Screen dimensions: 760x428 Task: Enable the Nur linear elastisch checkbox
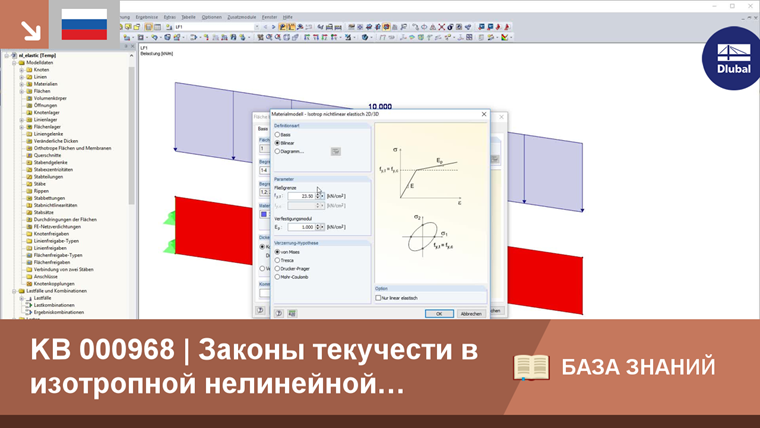click(x=378, y=298)
